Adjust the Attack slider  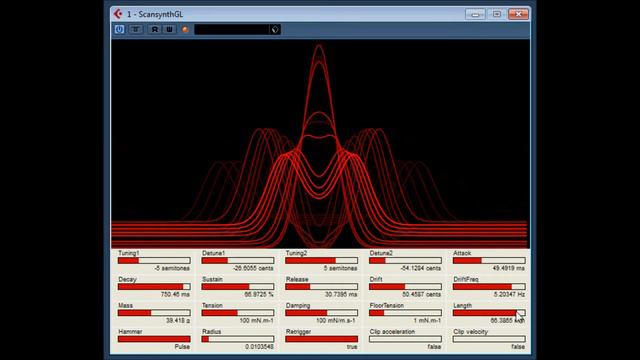[489, 260]
